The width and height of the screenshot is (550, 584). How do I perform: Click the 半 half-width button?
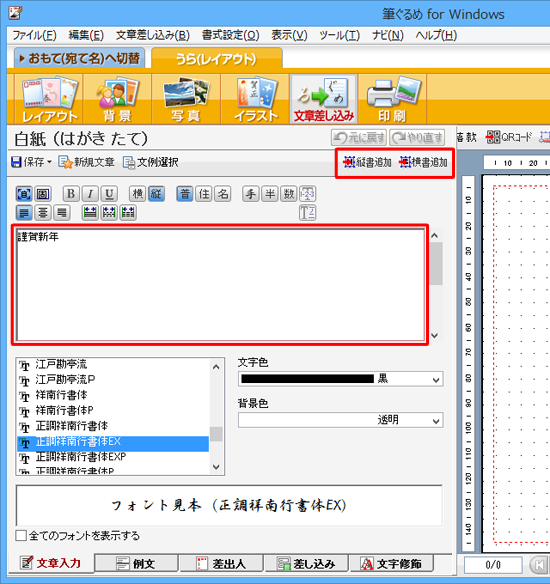pos(270,194)
